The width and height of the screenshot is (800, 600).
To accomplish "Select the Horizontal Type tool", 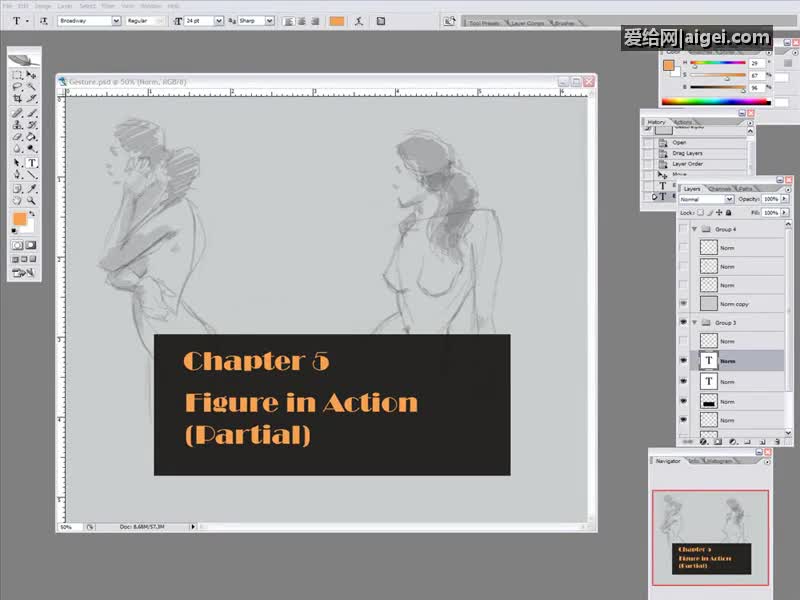I will click(32, 162).
